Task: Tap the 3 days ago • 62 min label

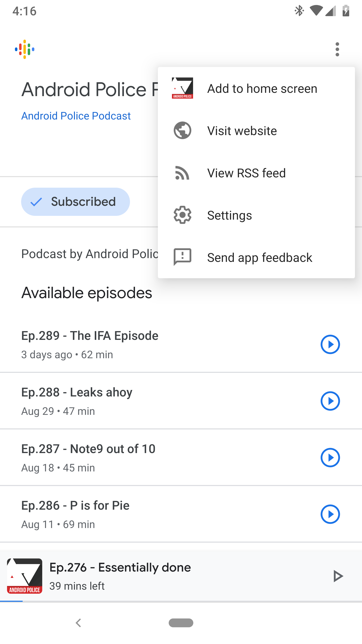Action: click(x=67, y=355)
